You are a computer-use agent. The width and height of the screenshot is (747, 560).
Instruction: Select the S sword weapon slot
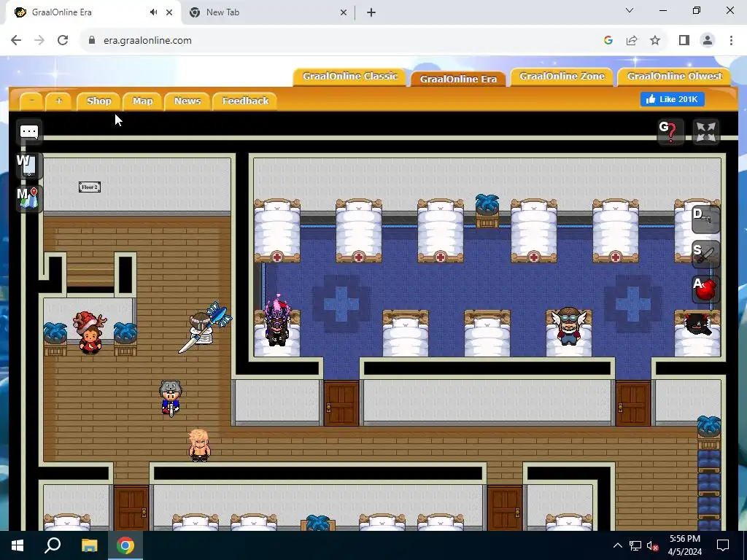click(705, 254)
